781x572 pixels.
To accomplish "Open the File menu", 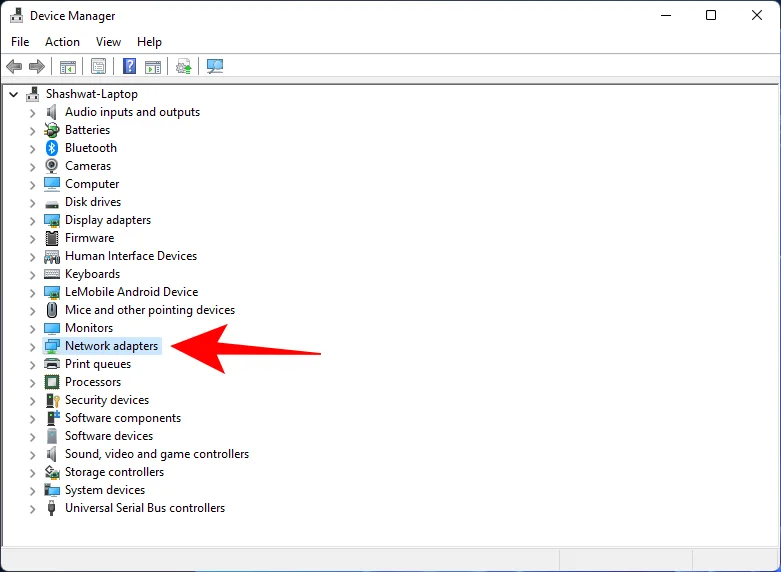I will (20, 42).
